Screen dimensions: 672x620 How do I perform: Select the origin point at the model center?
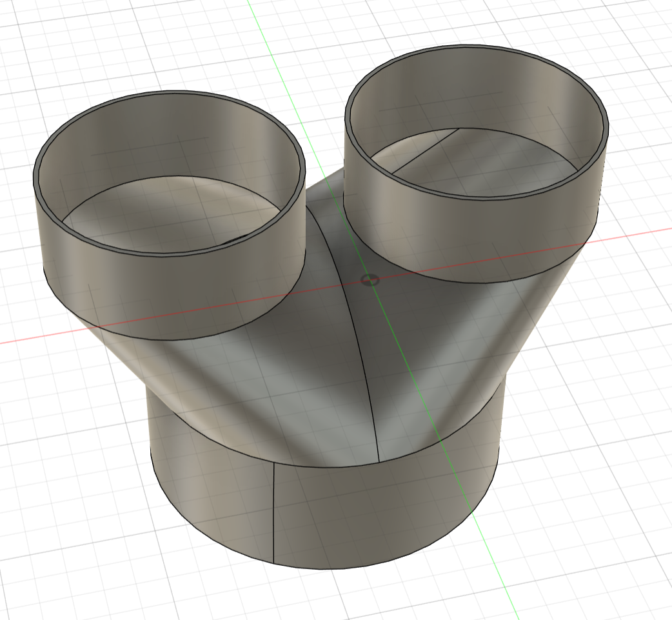click(370, 279)
